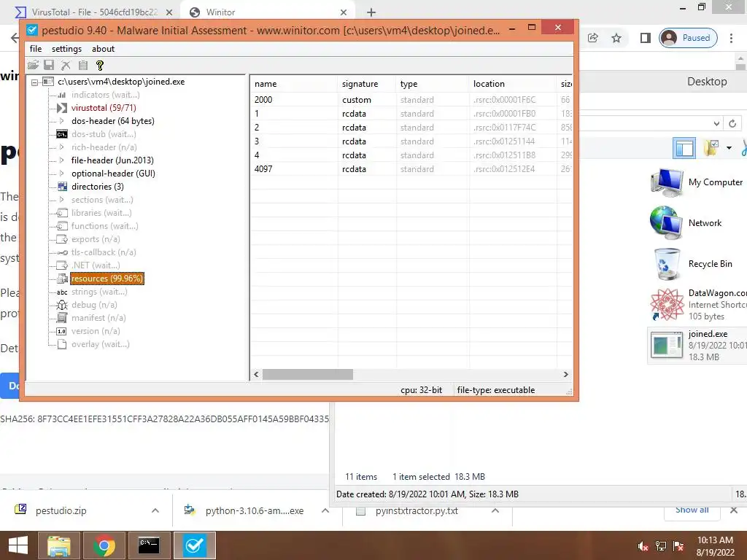Click the dos-stub icon in the tree
Viewport: 747px width, 560px height.
[62, 134]
